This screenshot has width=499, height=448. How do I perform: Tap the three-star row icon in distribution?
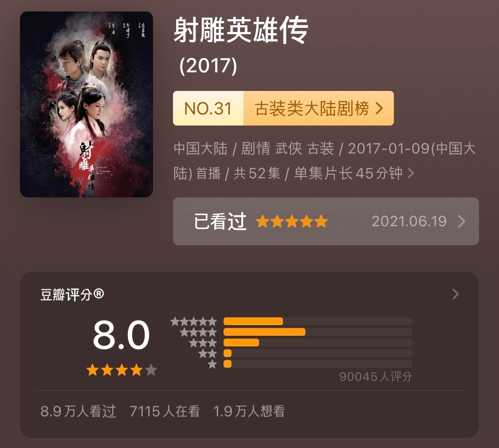point(203,343)
